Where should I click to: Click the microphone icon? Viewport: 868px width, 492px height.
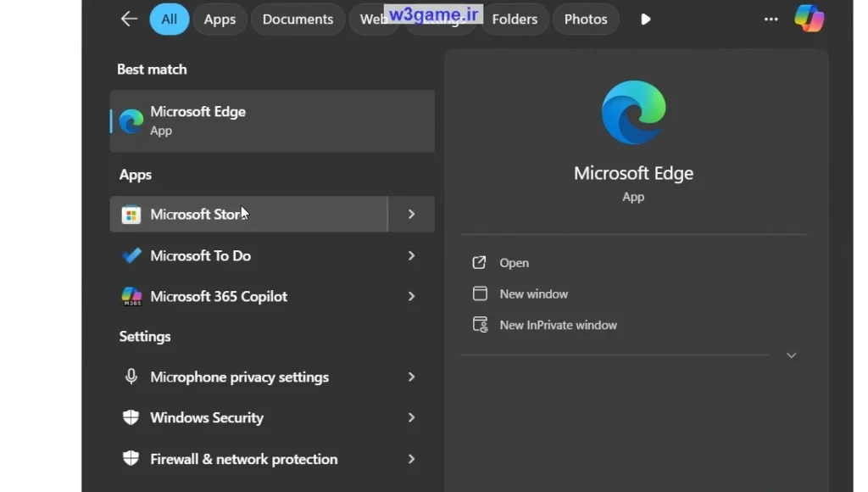131,377
